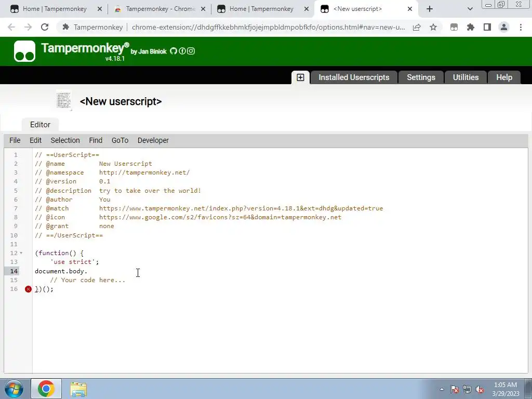Screen dimensions: 532x399
Task: Click the taskbar clock showing 1:05 AM
Action: point(506,389)
